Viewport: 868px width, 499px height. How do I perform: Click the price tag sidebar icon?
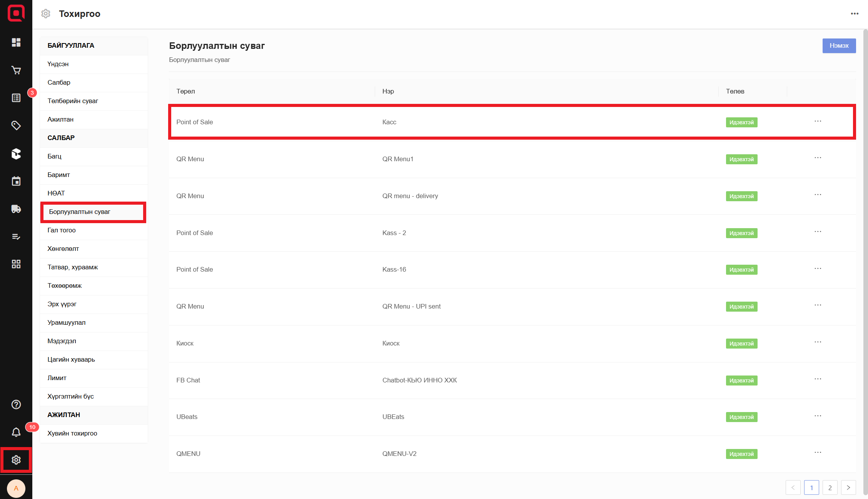tap(16, 125)
